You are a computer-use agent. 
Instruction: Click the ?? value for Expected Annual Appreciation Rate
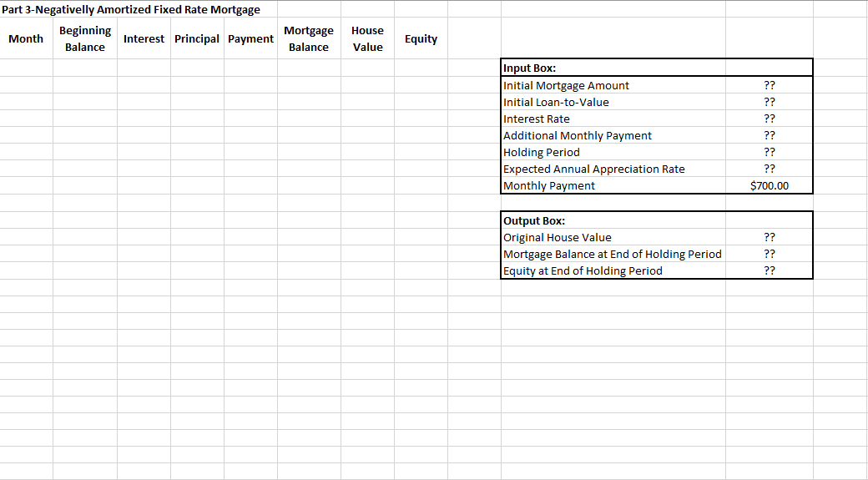(x=770, y=169)
